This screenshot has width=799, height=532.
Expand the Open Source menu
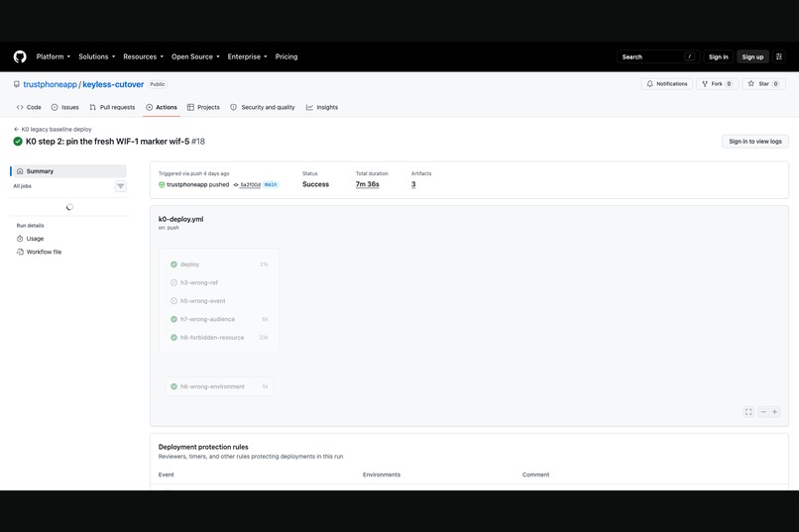click(195, 56)
